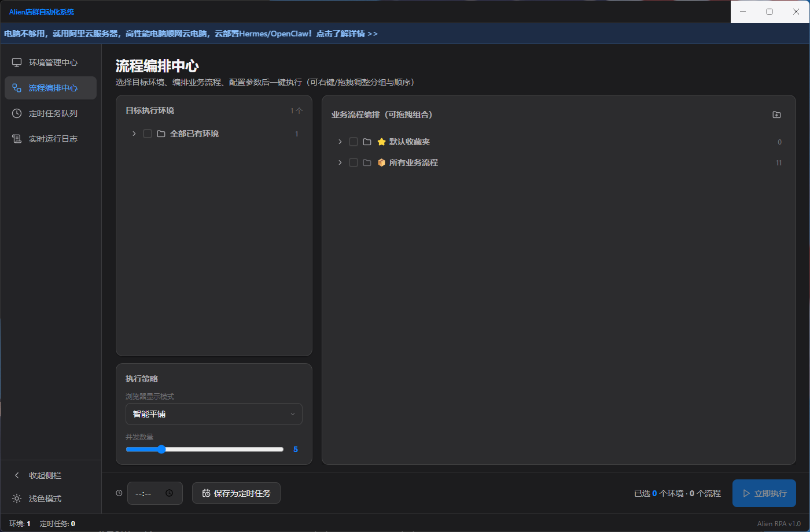The image size is (810, 532).
Task: Click the clock icon inside the time field
Action: point(169,493)
